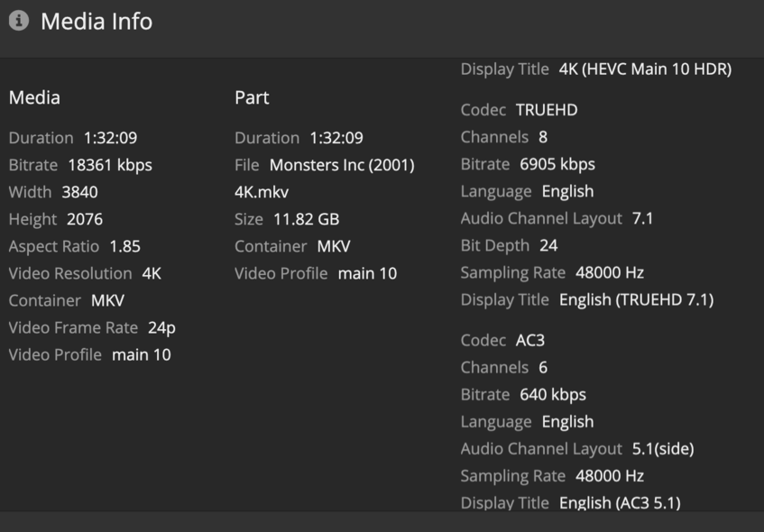Image resolution: width=764 pixels, height=532 pixels.
Task: Click the 18361 kbps bitrate value
Action: 110,165
